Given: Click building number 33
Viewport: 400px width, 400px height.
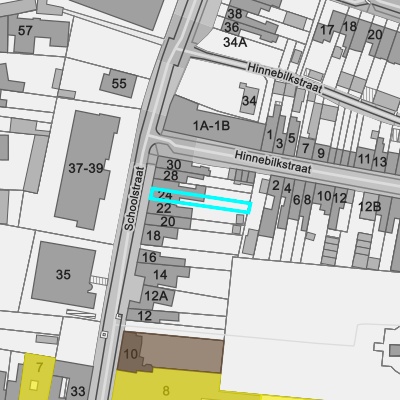Looking at the screenshot, I should click(x=78, y=391).
